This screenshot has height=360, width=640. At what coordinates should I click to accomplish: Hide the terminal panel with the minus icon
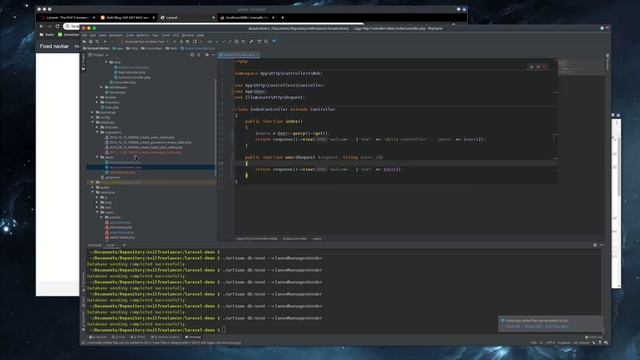click(x=601, y=245)
